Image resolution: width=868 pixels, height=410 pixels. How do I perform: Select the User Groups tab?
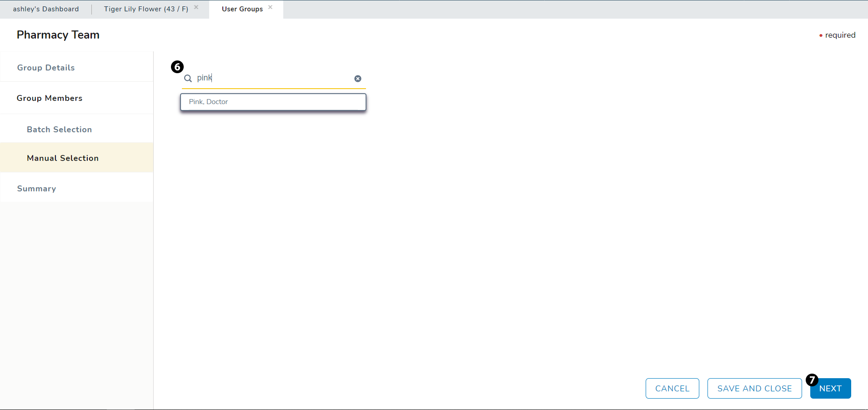click(x=242, y=9)
